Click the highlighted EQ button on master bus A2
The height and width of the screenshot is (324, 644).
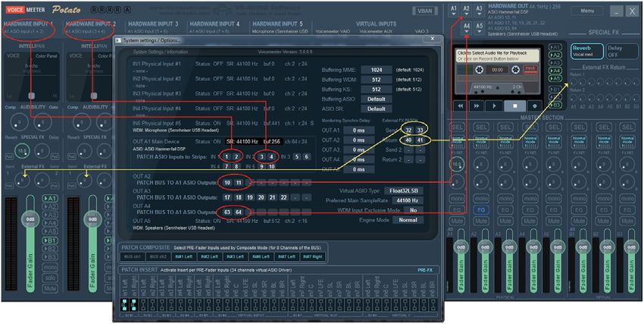pos(481,210)
